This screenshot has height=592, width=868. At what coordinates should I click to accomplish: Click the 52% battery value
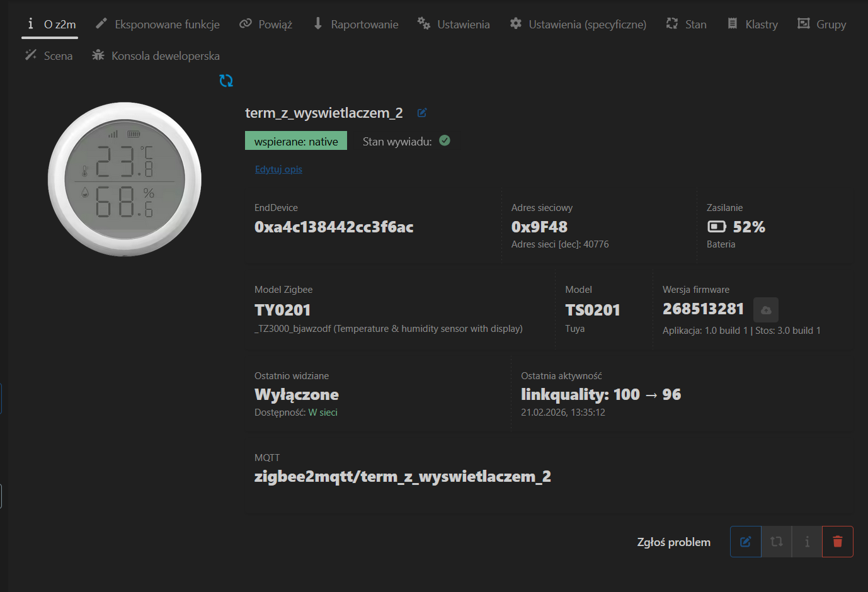point(749,227)
